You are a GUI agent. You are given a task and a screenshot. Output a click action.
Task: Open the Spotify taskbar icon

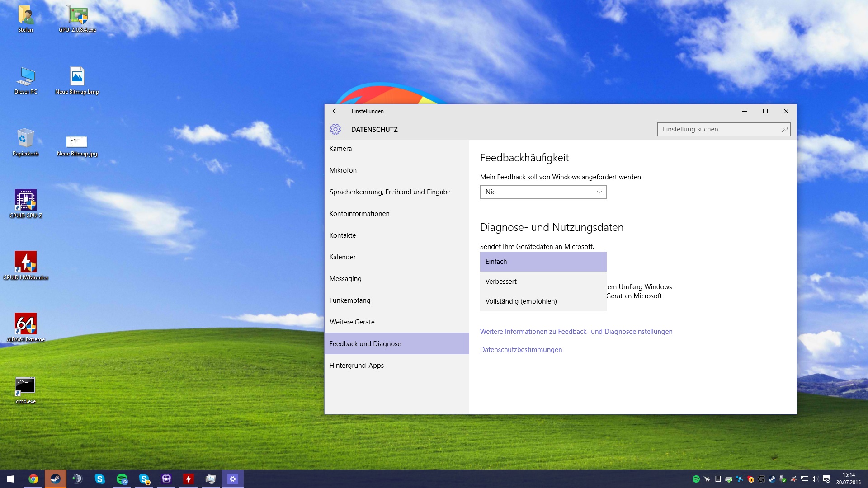point(122,479)
